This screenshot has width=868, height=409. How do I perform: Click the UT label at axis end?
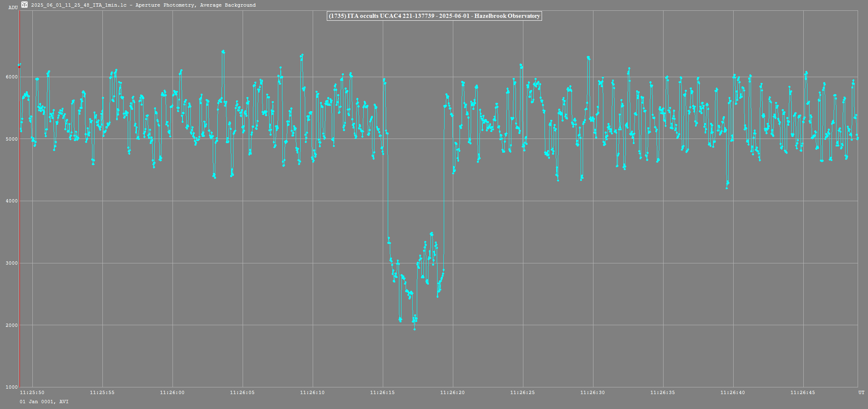pyautogui.click(x=861, y=392)
